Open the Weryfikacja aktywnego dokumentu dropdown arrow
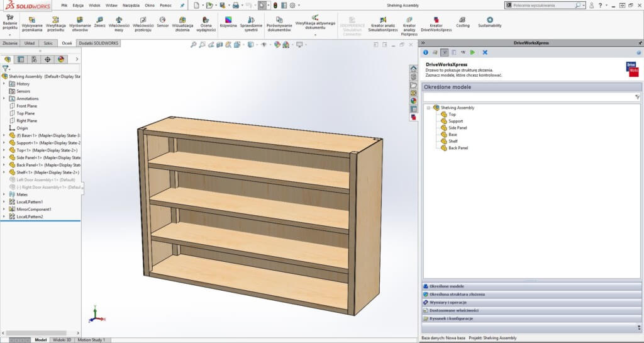 [x=316, y=35]
